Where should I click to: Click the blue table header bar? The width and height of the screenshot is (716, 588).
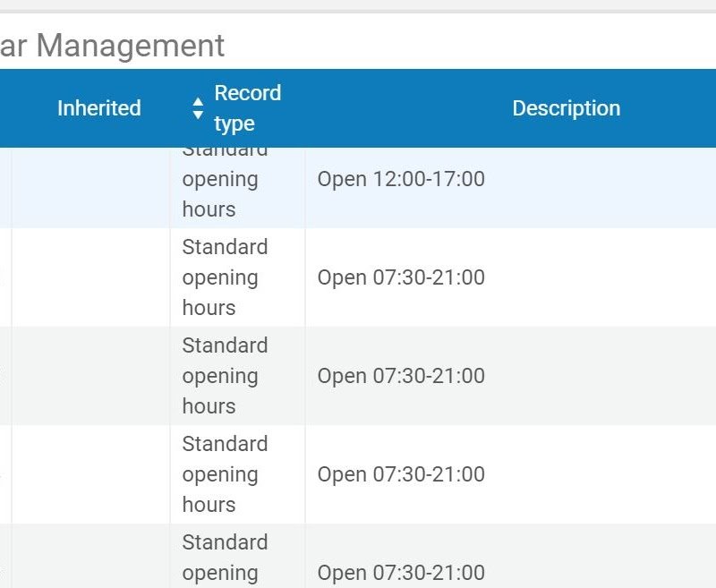pyautogui.click(x=358, y=107)
